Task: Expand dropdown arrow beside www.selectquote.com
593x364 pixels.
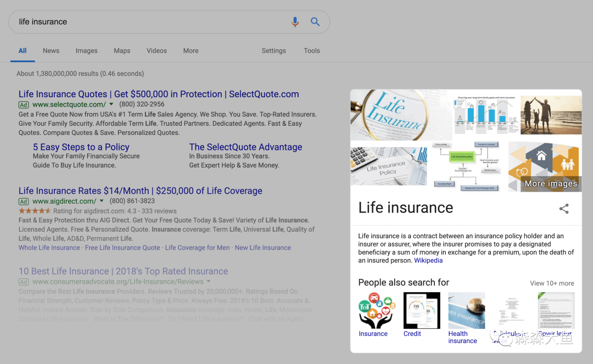Action: pos(111,104)
